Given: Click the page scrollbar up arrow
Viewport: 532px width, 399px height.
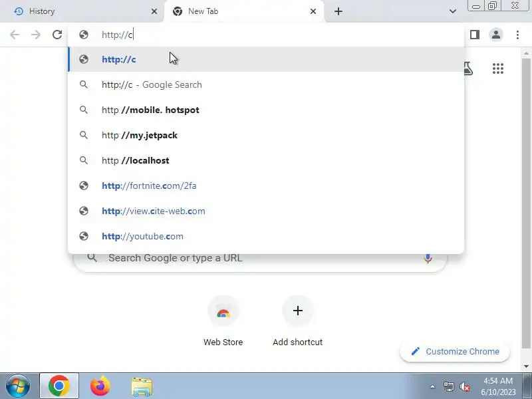Looking at the screenshot, I should point(526,53).
